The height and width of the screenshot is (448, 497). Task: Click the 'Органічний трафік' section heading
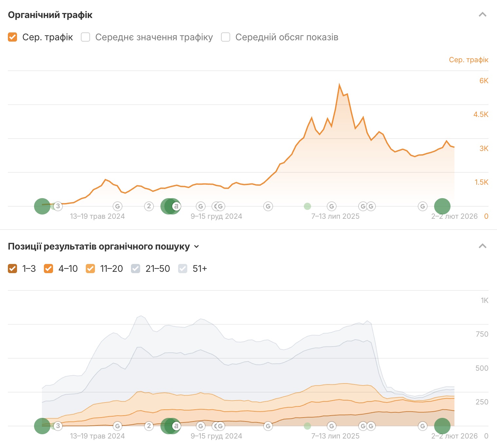[50, 15]
